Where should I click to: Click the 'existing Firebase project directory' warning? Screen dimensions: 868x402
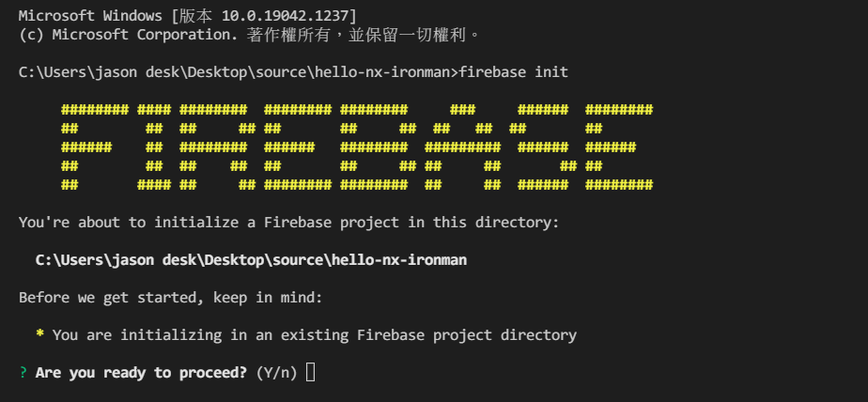pyautogui.click(x=315, y=335)
